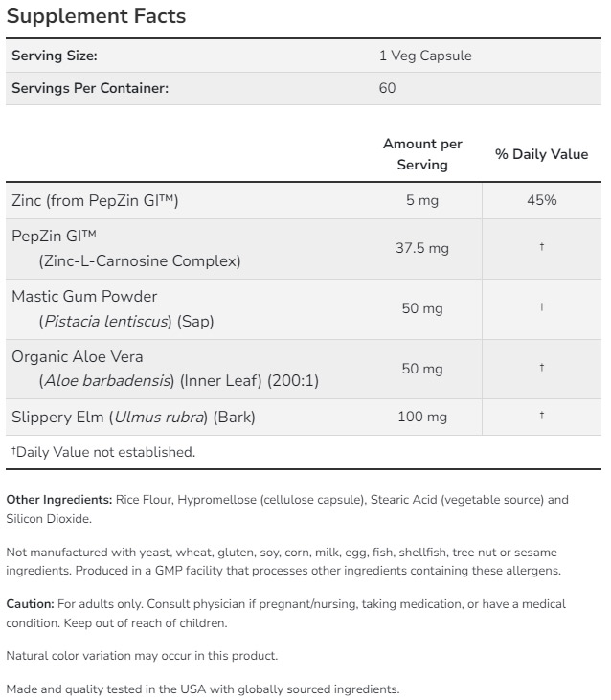Select the Zinc (from PepZin GI) row label
The height and width of the screenshot is (700, 611).
click(96, 200)
